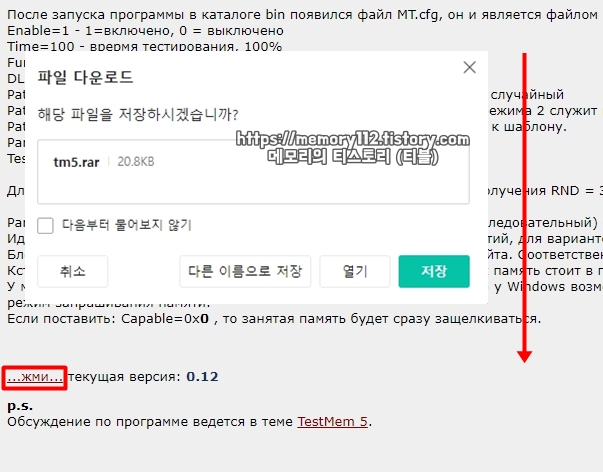Click the first line mentioning MT.cfg
The width and height of the screenshot is (603, 472).
[x=302, y=15]
